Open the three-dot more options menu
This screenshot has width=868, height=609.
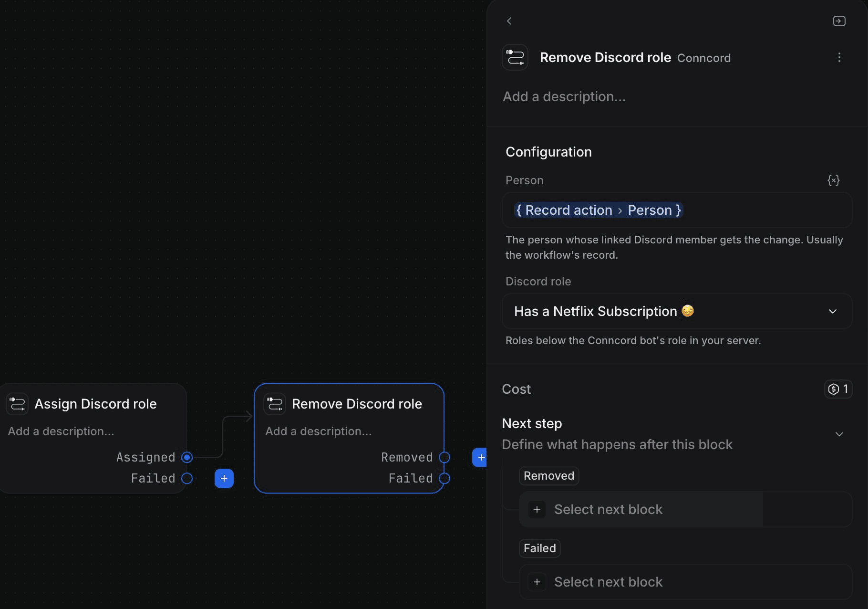pyautogui.click(x=839, y=57)
